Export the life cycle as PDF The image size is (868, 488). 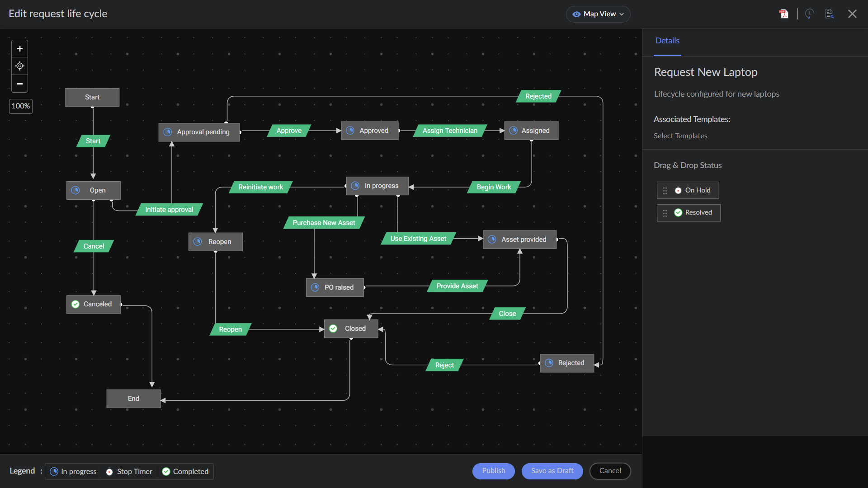[783, 14]
